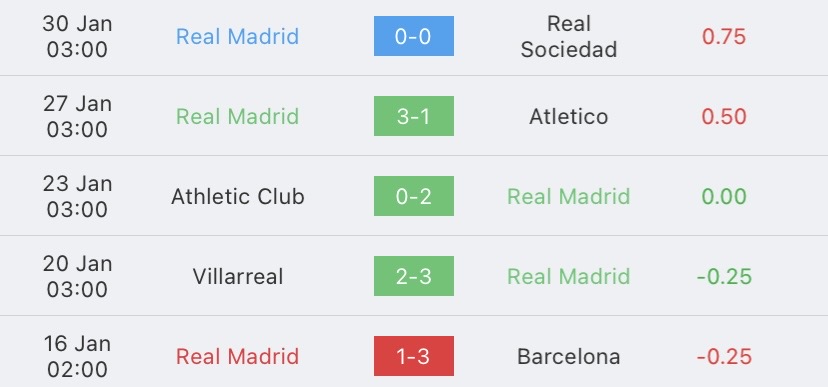Click the red 1-3 score badge
Screen dimensions: 828x387
(413, 356)
